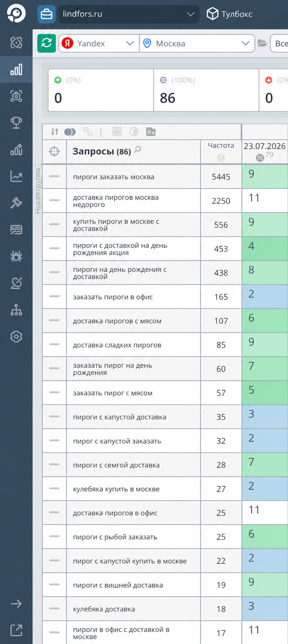Click the external link icon in sidebar
288x644 pixels.
16,630
